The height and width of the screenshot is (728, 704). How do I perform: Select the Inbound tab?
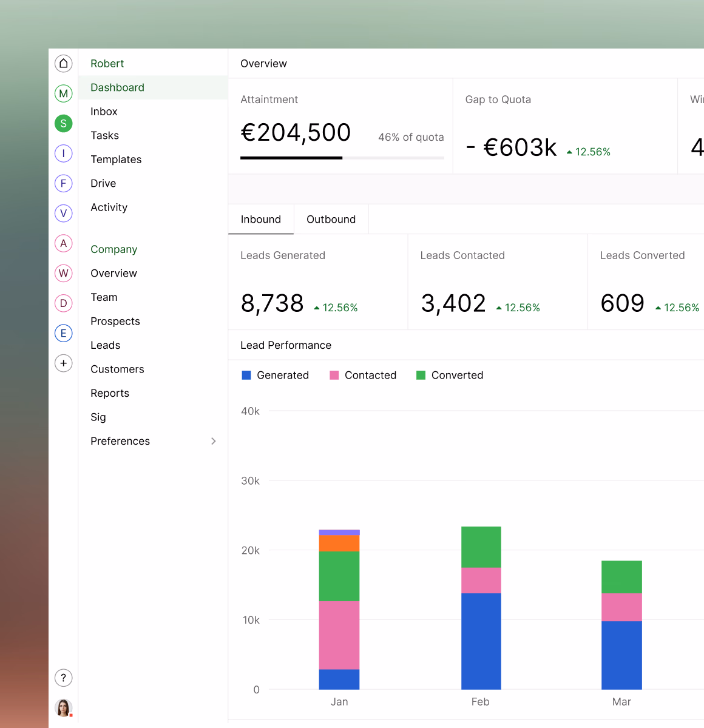tap(261, 220)
